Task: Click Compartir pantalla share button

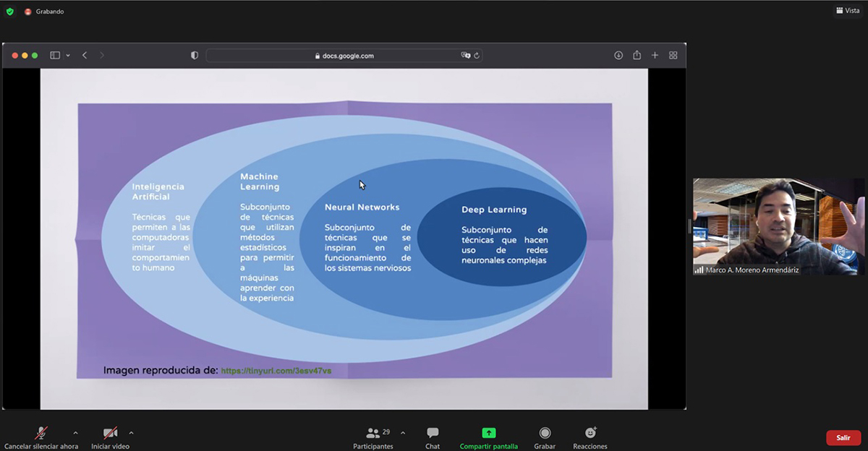Action: click(489, 438)
